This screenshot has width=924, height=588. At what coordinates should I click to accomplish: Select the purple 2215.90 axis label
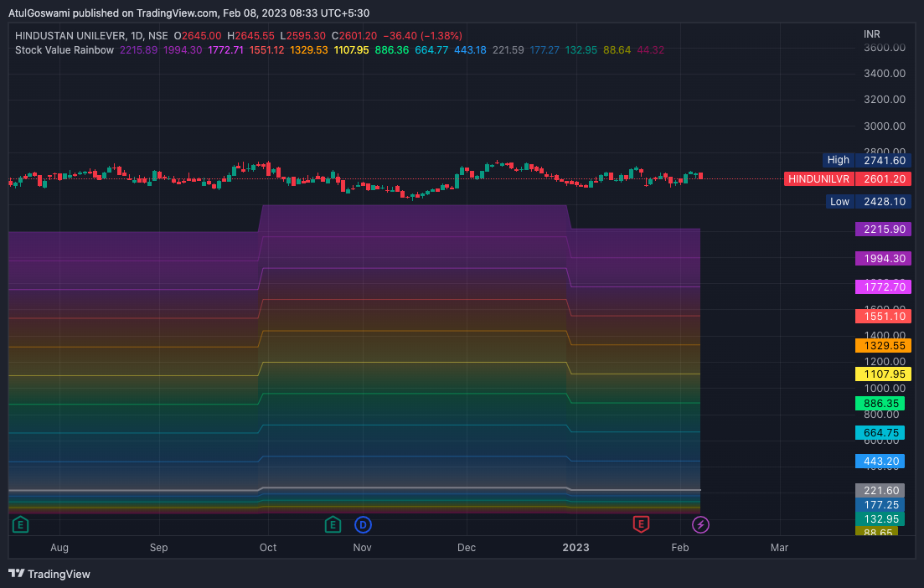[x=883, y=230]
